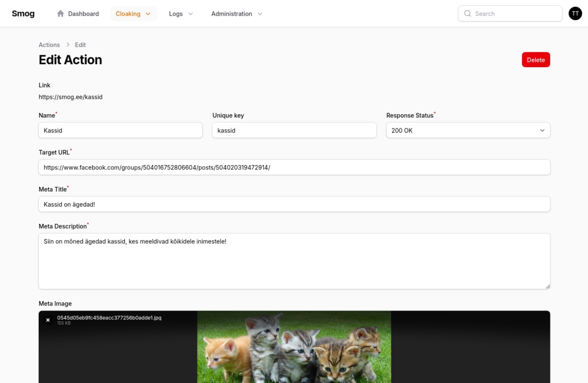Click the Smog brand logo
This screenshot has width=588, height=383.
(23, 14)
